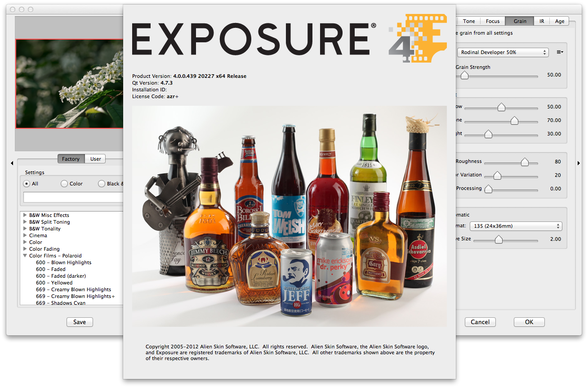This screenshot has height=388, width=588.
Task: Select the All settings radio button
Action: coord(27,184)
